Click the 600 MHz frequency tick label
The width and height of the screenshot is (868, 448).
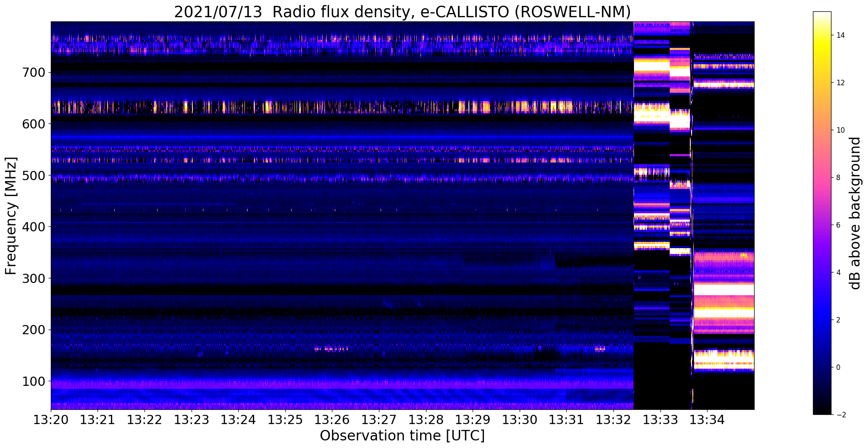[x=33, y=124]
